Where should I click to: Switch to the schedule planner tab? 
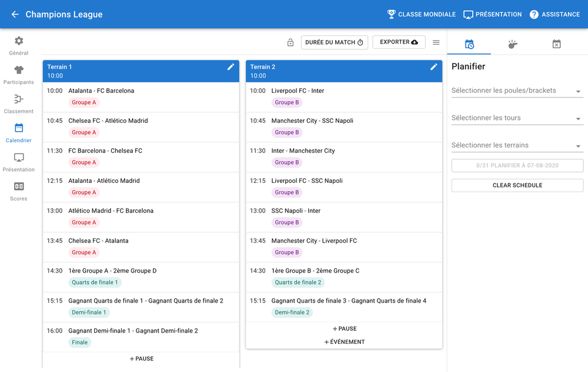coord(469,44)
